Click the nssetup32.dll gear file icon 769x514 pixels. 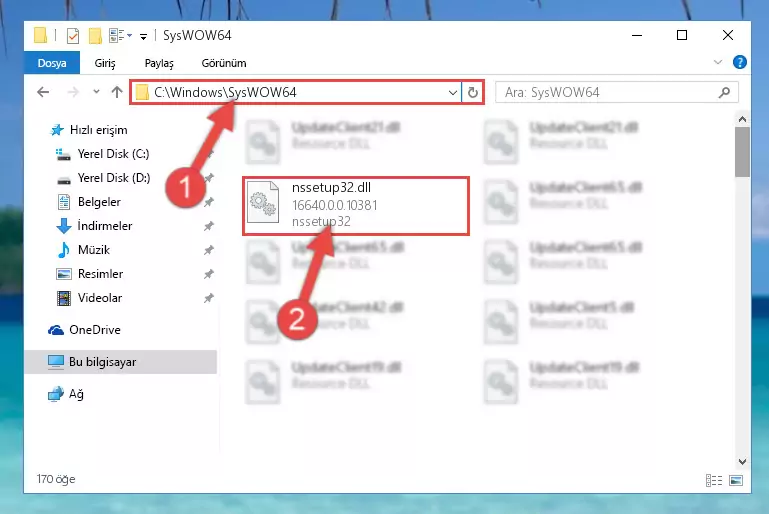[x=262, y=204]
